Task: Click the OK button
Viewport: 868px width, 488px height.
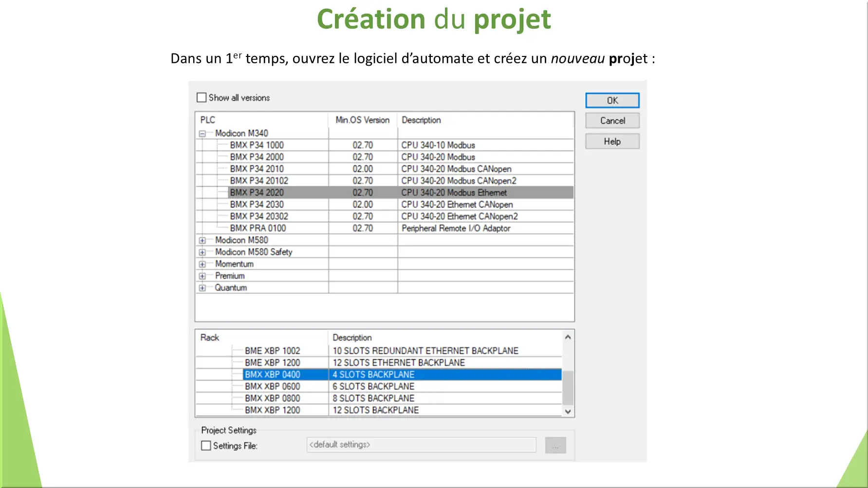Action: pos(612,101)
